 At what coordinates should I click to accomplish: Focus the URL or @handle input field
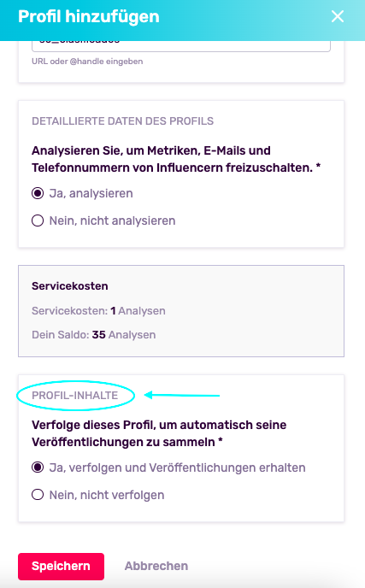(181, 45)
